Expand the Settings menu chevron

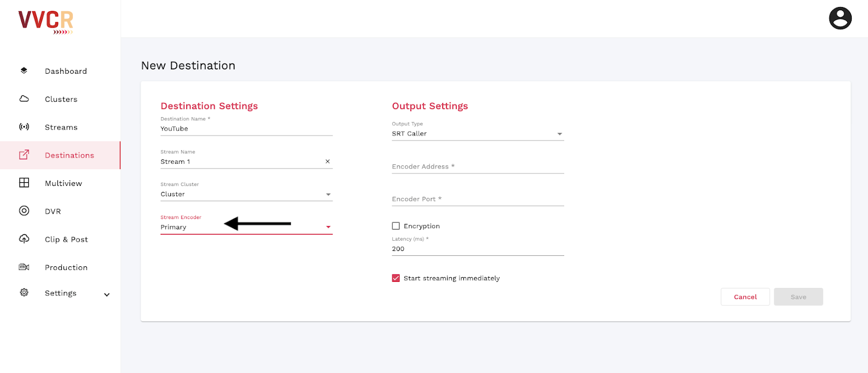coord(107,294)
